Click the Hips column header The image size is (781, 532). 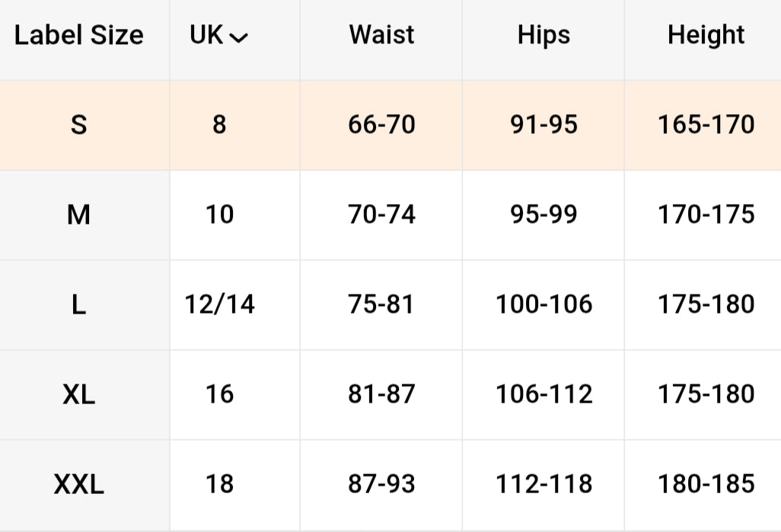click(544, 35)
